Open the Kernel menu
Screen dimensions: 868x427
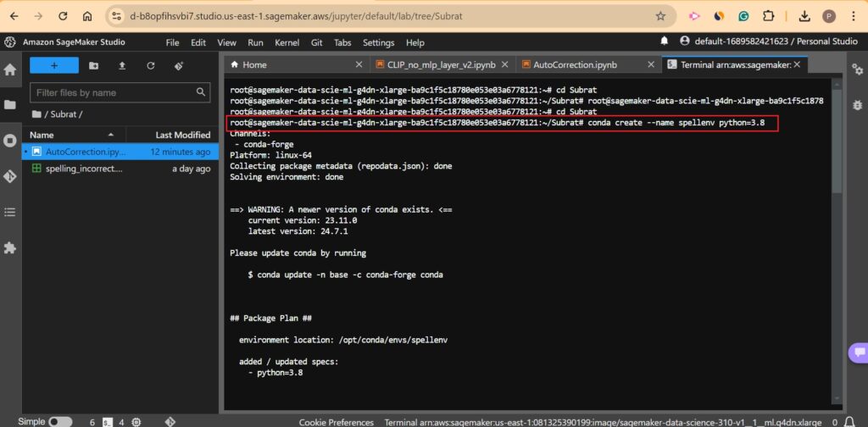point(287,42)
